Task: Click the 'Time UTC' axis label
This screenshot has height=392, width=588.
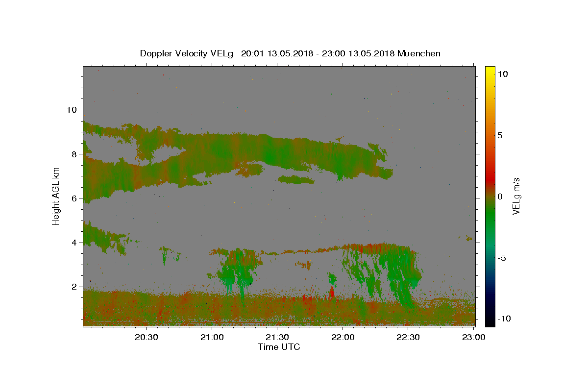Action: [279, 347]
